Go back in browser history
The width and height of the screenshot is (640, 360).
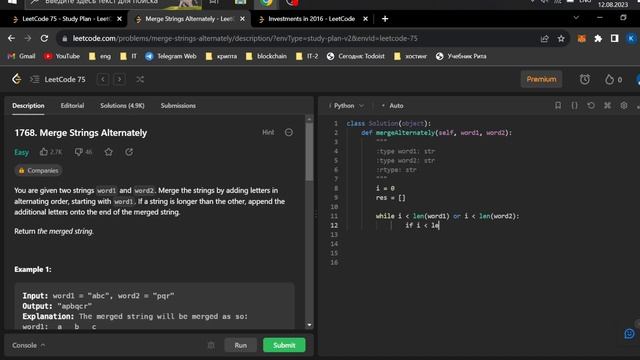point(11,38)
